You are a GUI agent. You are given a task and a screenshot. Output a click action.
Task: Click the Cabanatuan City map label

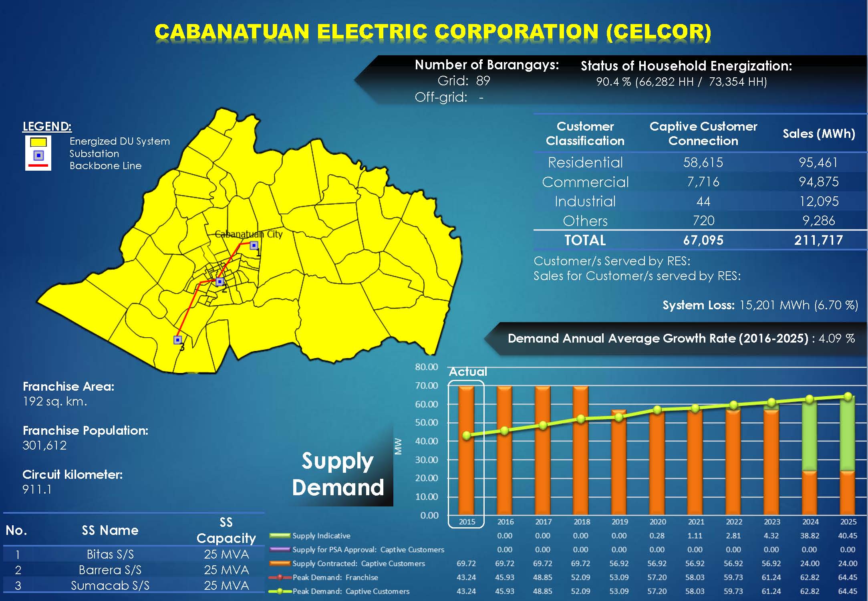click(248, 234)
